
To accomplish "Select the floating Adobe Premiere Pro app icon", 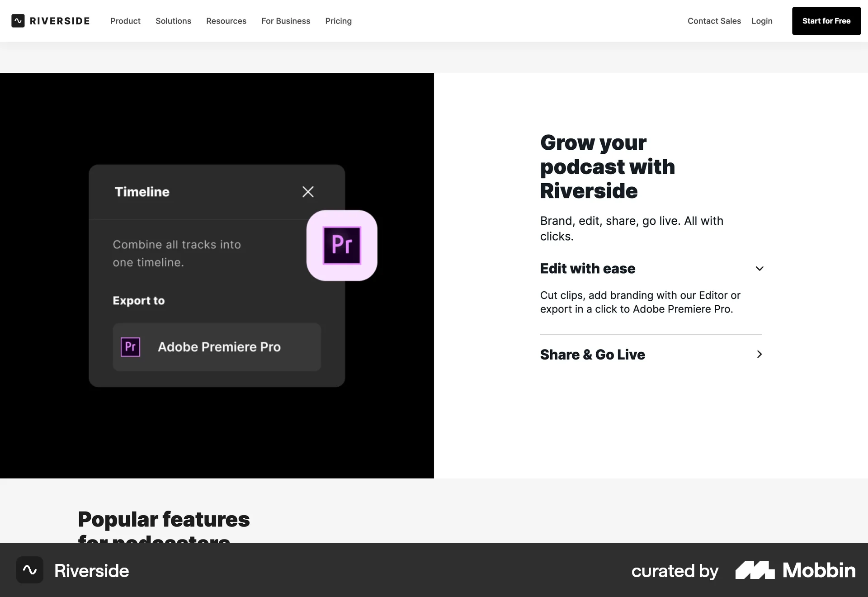I will coord(342,245).
